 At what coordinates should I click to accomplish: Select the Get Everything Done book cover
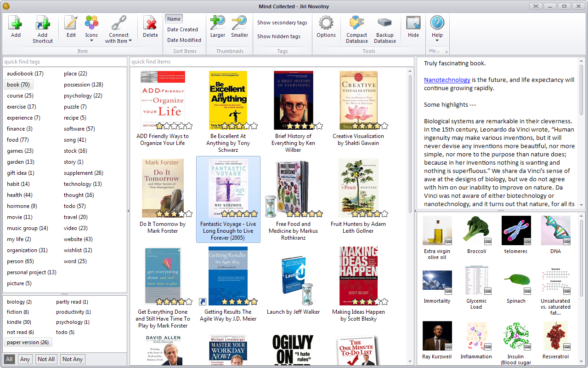(163, 276)
